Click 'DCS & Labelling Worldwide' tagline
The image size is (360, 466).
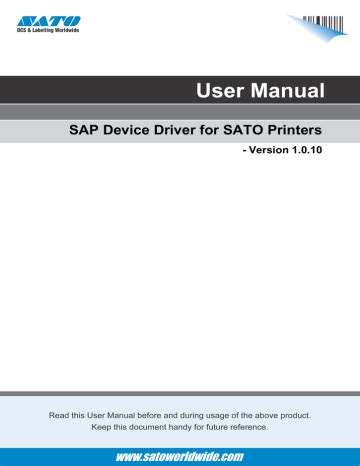48,30
